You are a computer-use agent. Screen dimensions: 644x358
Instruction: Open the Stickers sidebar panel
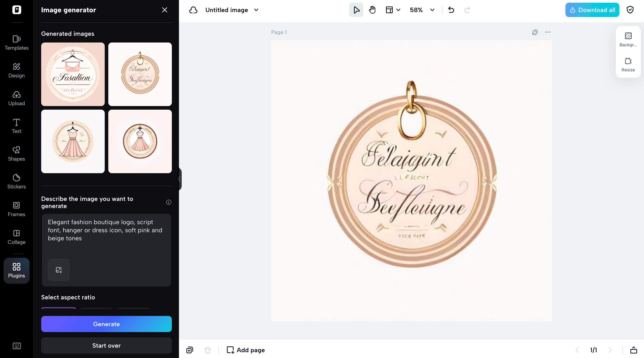click(17, 181)
